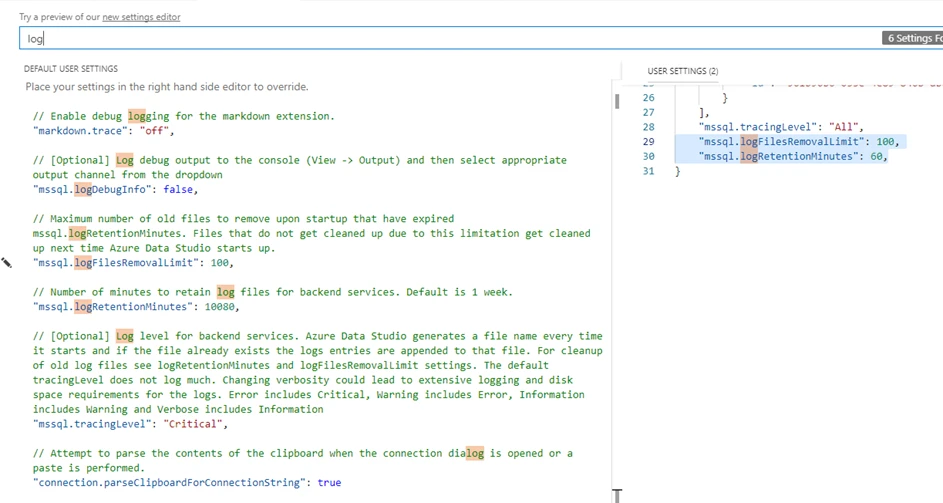Image resolution: width=943 pixels, height=503 pixels.
Task: Click the markdown debug logging comment line
Action: tap(184, 116)
